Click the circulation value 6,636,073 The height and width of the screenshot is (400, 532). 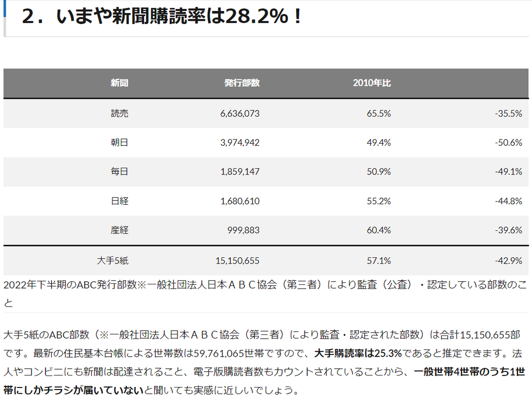point(240,114)
